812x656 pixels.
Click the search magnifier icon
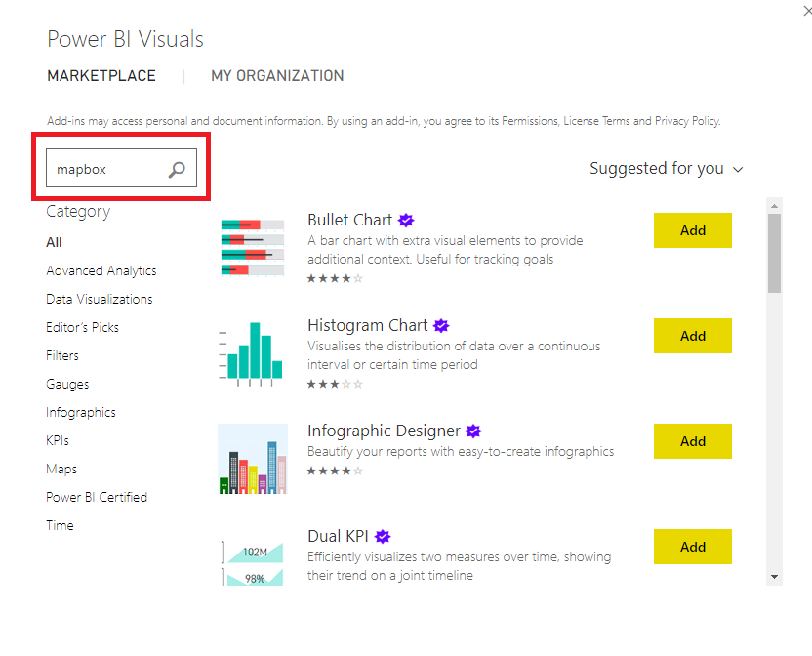(177, 170)
